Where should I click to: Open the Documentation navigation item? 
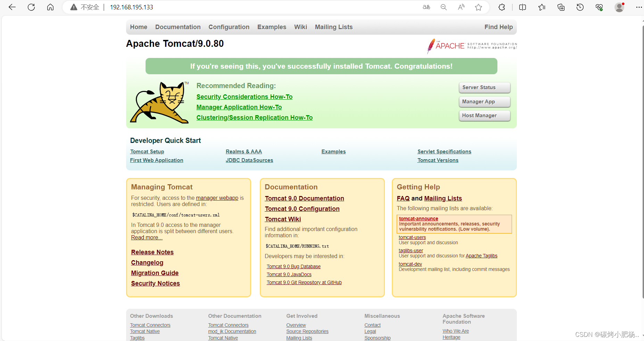click(178, 27)
